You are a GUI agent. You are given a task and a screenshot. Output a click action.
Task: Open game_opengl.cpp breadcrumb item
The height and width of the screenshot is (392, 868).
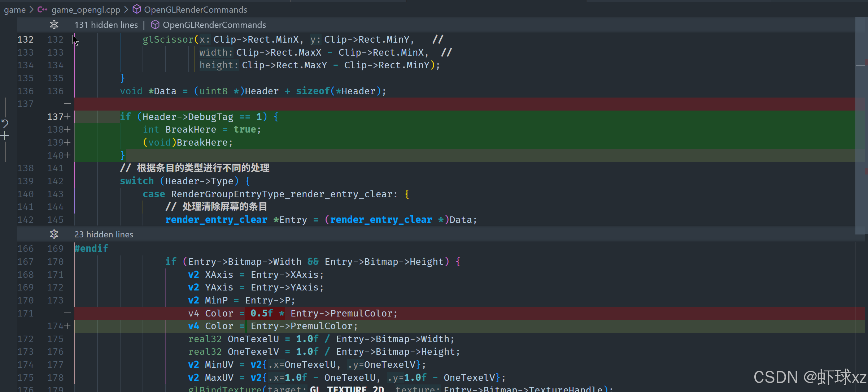point(86,9)
